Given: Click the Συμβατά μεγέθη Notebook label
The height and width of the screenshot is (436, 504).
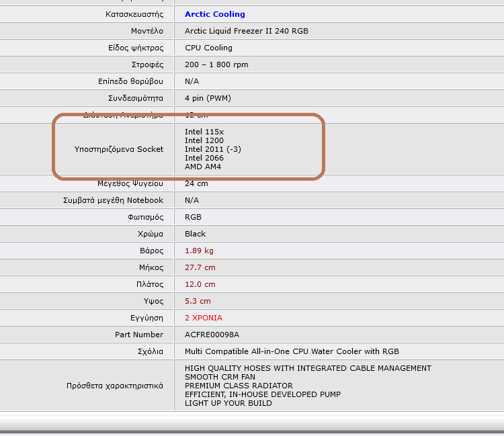Looking at the screenshot, I should 113,200.
